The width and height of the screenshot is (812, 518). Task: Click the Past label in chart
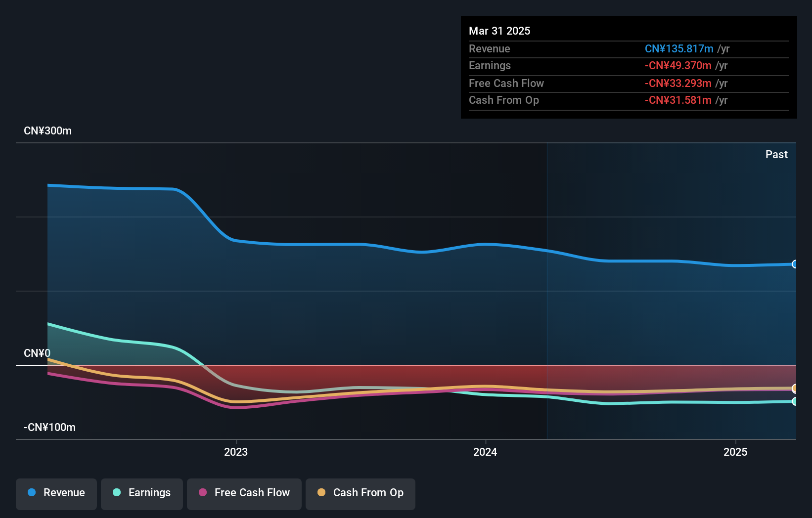pyautogui.click(x=776, y=155)
